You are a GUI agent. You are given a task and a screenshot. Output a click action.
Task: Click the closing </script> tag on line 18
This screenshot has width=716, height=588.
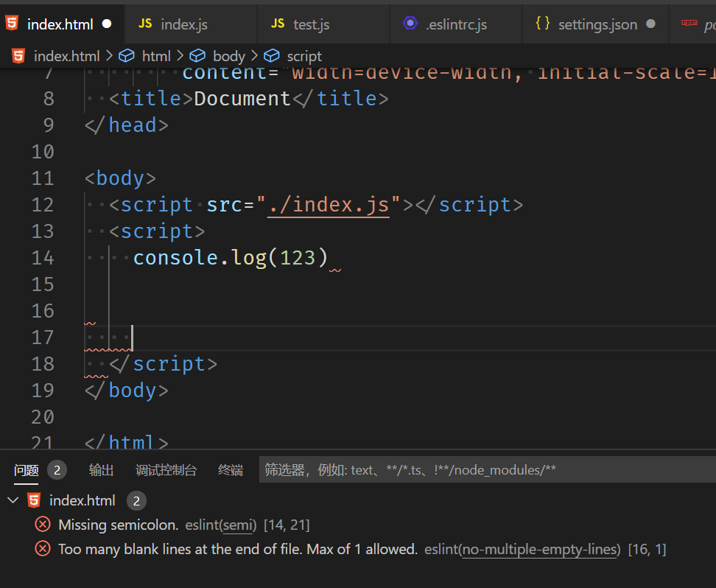pyautogui.click(x=163, y=364)
